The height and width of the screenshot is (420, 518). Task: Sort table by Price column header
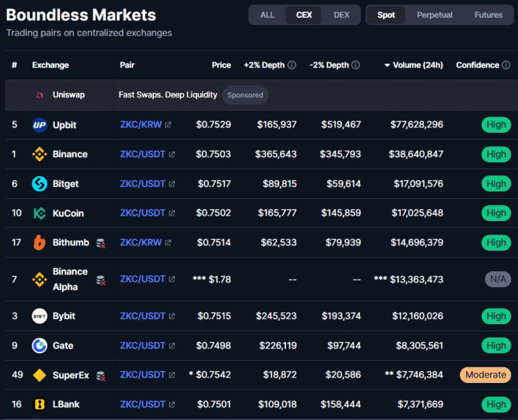pos(221,65)
